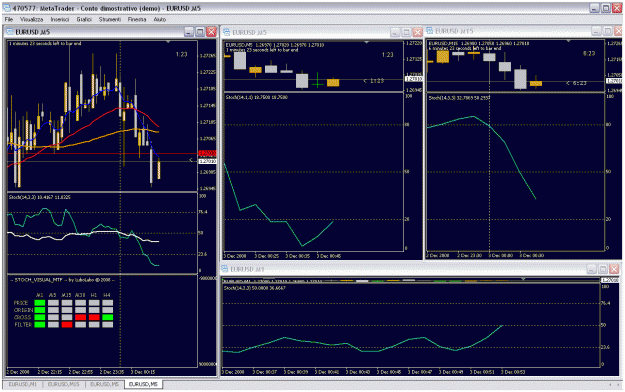The width and height of the screenshot is (625, 392).
Task: Click the 1:23 timer text in active M5 chart
Action: (x=182, y=54)
